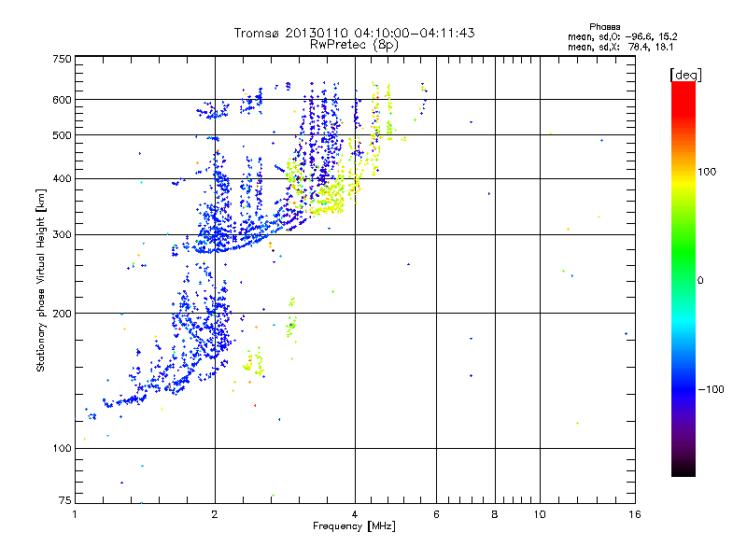
Task: Click the y-axis tick label '750'
Action: (62, 59)
